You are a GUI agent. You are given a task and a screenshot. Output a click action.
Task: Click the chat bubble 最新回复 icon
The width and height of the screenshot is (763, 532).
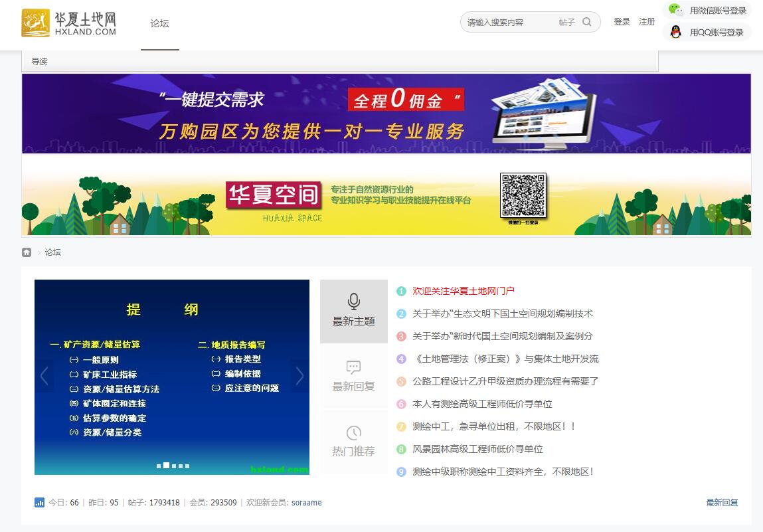[354, 367]
